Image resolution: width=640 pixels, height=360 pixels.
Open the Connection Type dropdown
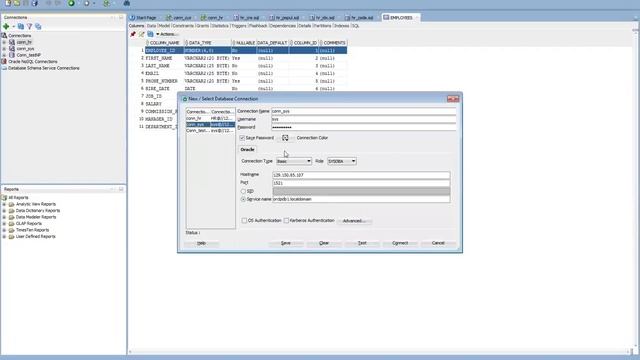[294, 161]
